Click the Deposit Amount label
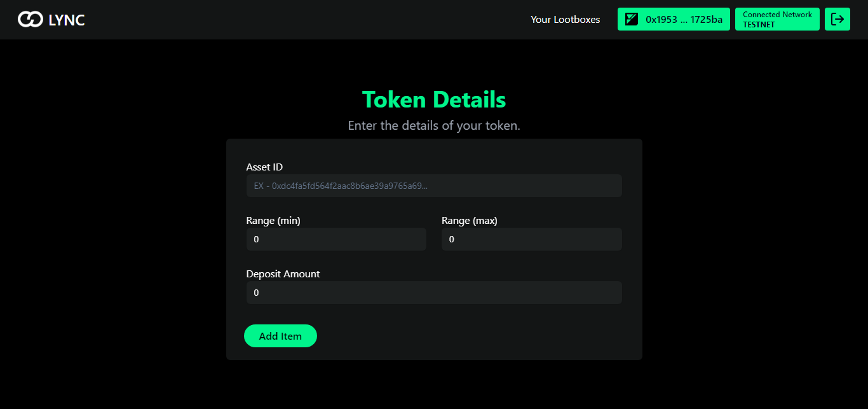 pyautogui.click(x=283, y=274)
